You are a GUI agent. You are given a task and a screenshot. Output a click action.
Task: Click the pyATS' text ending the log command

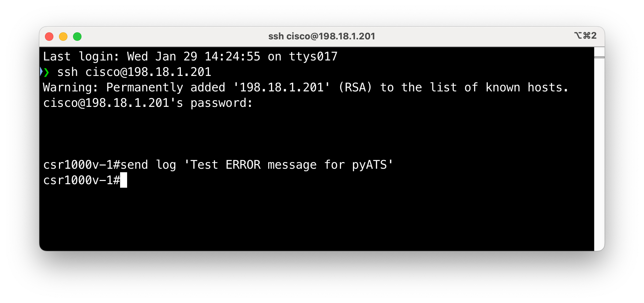click(373, 165)
